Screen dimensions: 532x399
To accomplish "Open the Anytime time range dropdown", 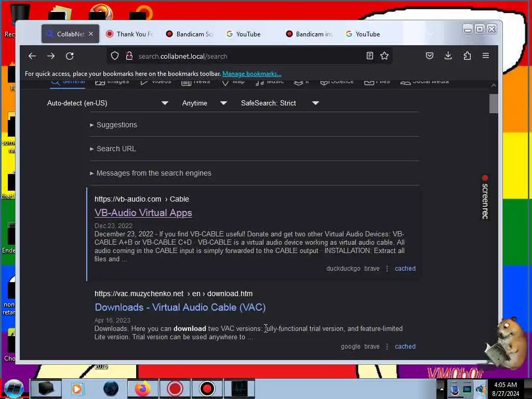I will (204, 103).
